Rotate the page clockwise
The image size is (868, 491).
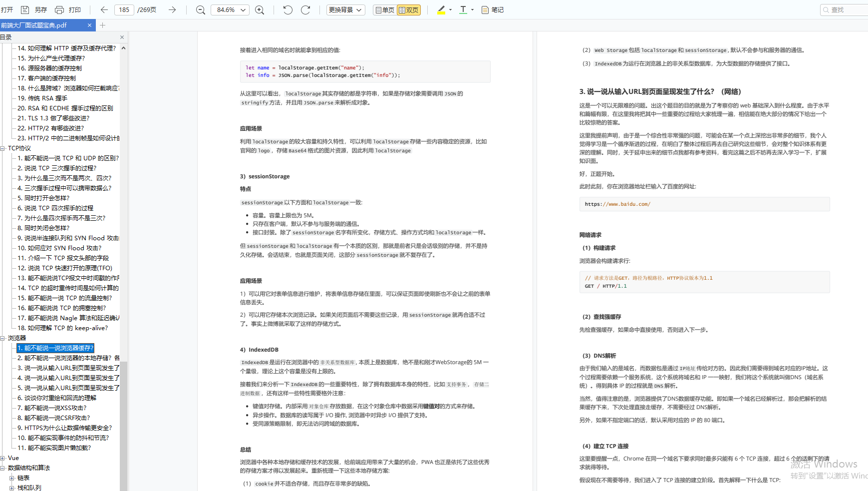point(305,9)
